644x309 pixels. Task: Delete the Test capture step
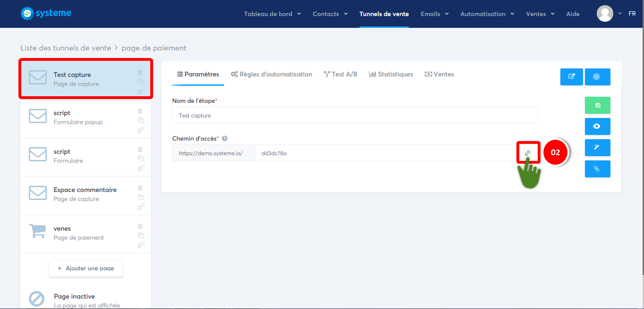[140, 73]
